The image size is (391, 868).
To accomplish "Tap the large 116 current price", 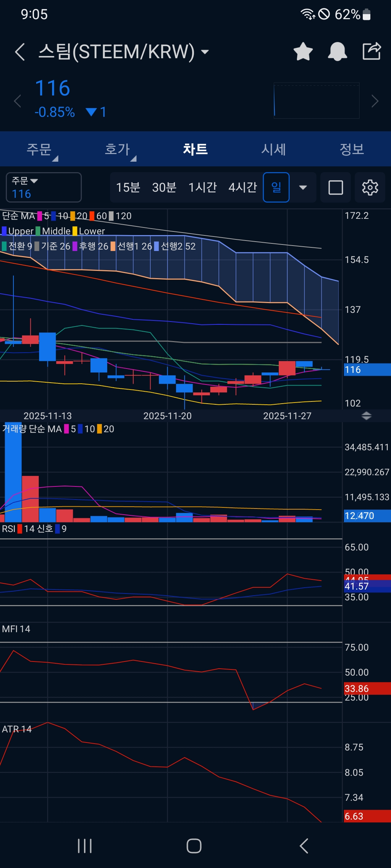I will tap(52, 88).
